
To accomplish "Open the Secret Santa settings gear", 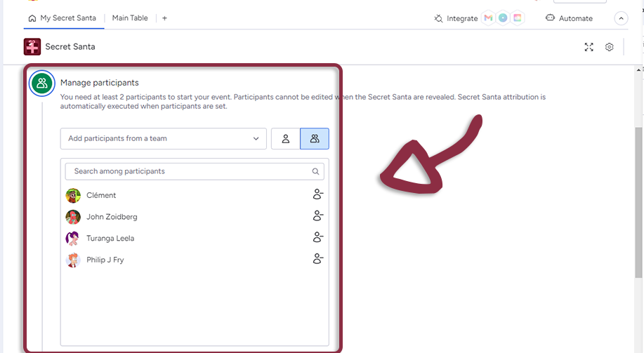I will [x=609, y=47].
